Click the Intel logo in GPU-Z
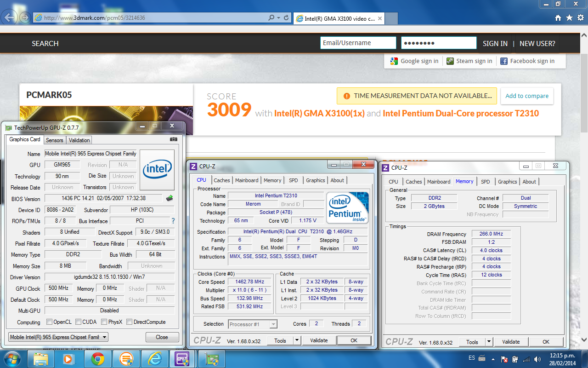Viewport: 588px width, 368px height. click(x=157, y=170)
